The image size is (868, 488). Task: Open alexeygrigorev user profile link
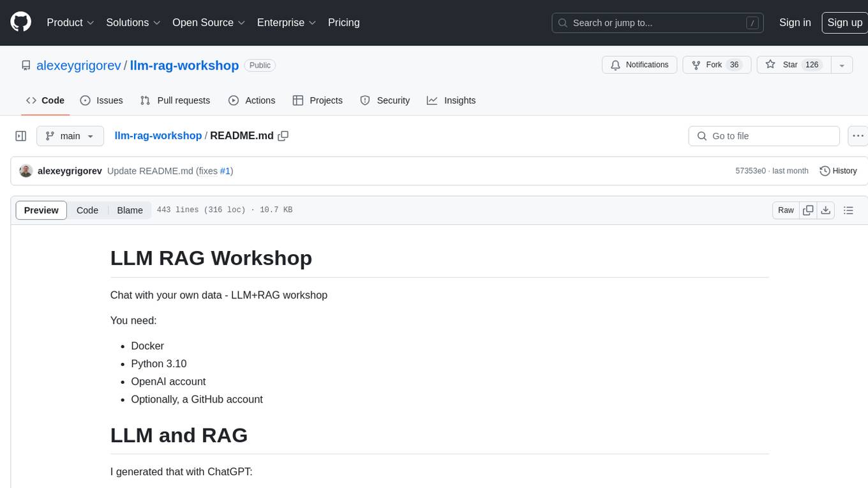coord(79,65)
